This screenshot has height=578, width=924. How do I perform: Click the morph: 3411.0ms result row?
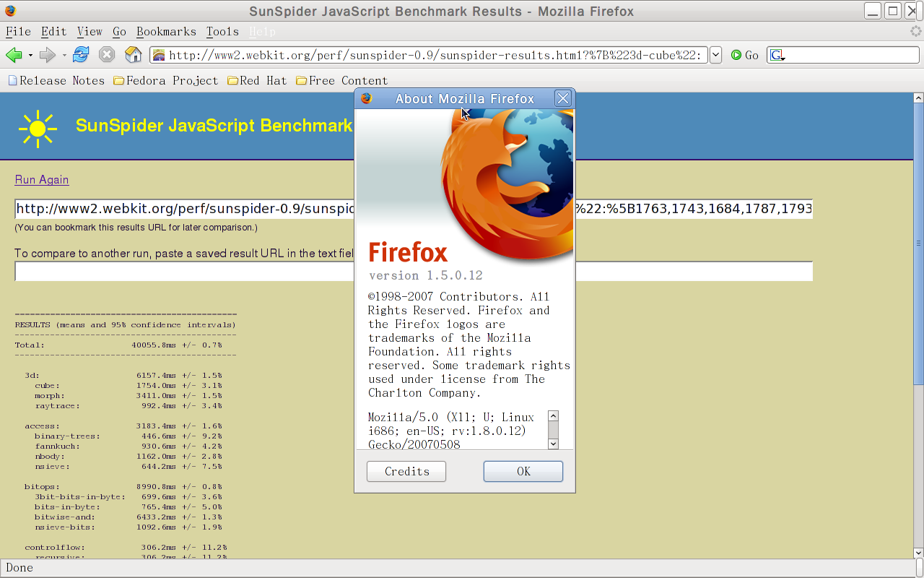(128, 396)
